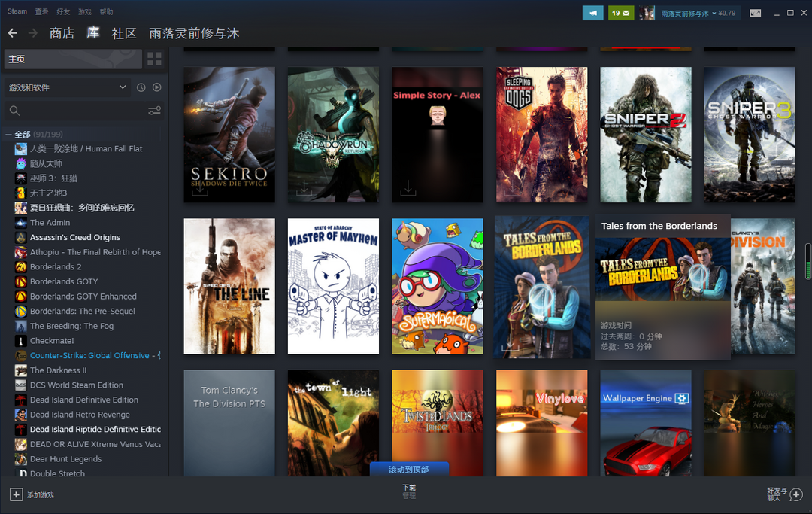Viewport: 812px width, 514px height.
Task: Open the friends and chat icon
Action: 796,495
